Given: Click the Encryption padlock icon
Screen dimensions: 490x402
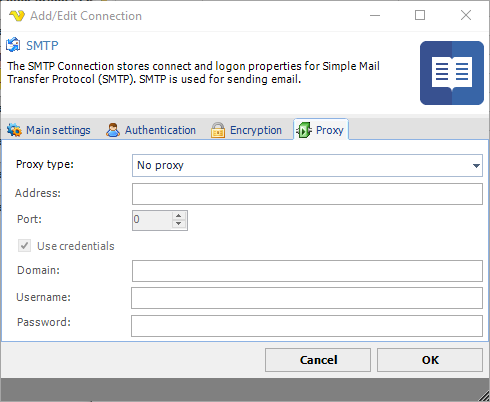Looking at the screenshot, I should tap(218, 130).
